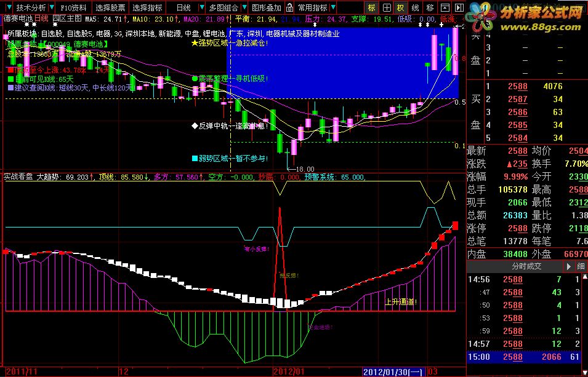Click 图形叠加 chart overlay button
588x377 pixels.
point(267,7)
